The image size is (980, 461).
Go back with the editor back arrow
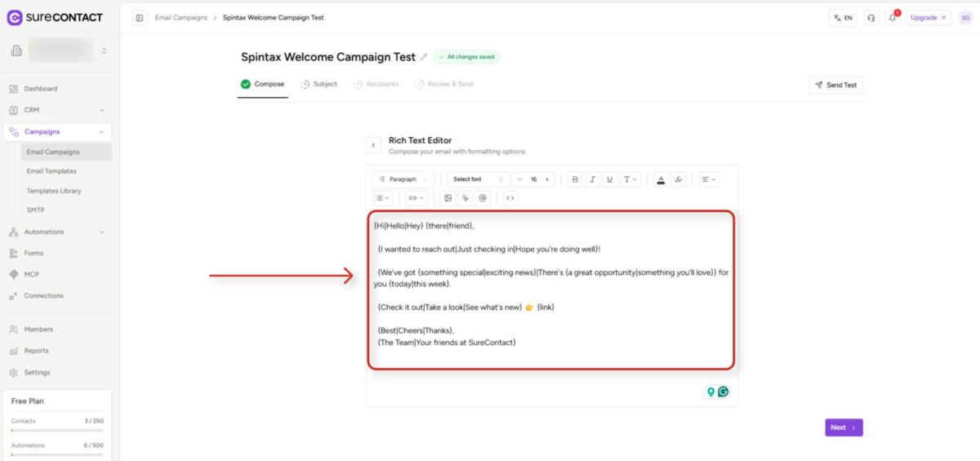[x=373, y=145]
